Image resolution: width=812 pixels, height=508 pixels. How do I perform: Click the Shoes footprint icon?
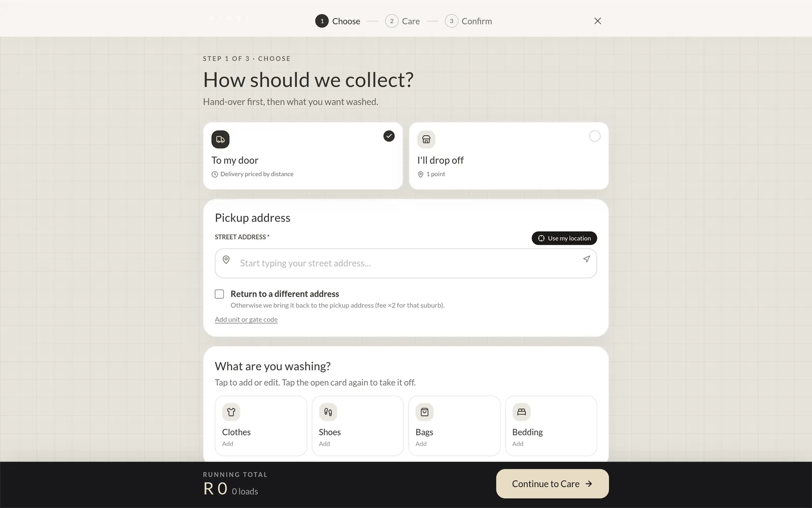pyautogui.click(x=328, y=412)
